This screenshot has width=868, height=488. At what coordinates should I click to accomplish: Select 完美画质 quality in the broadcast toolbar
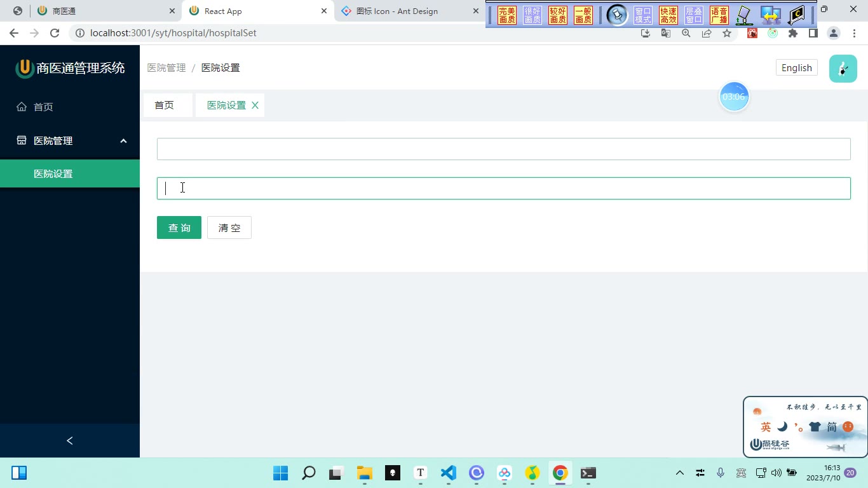click(507, 15)
